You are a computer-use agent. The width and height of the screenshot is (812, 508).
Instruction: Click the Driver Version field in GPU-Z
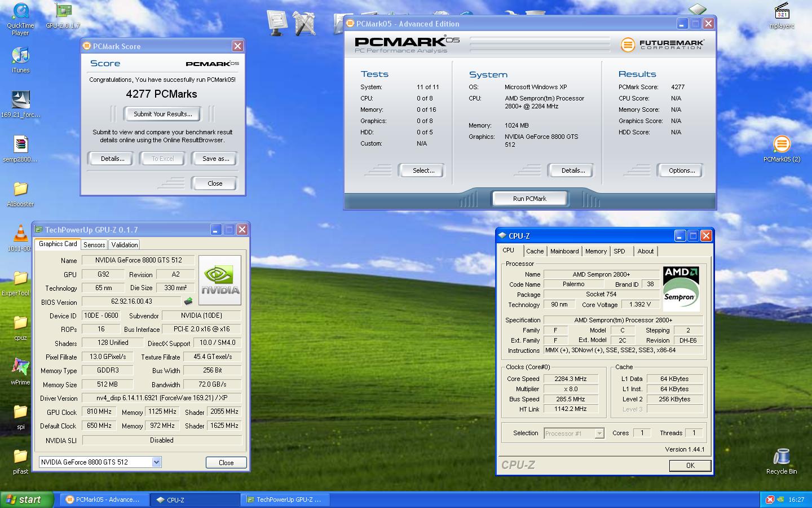click(x=162, y=398)
